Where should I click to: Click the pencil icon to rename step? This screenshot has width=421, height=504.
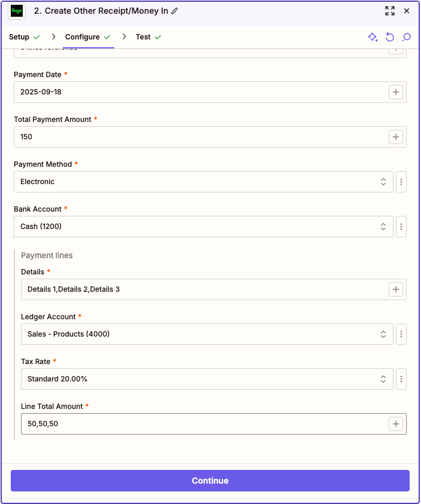click(175, 11)
